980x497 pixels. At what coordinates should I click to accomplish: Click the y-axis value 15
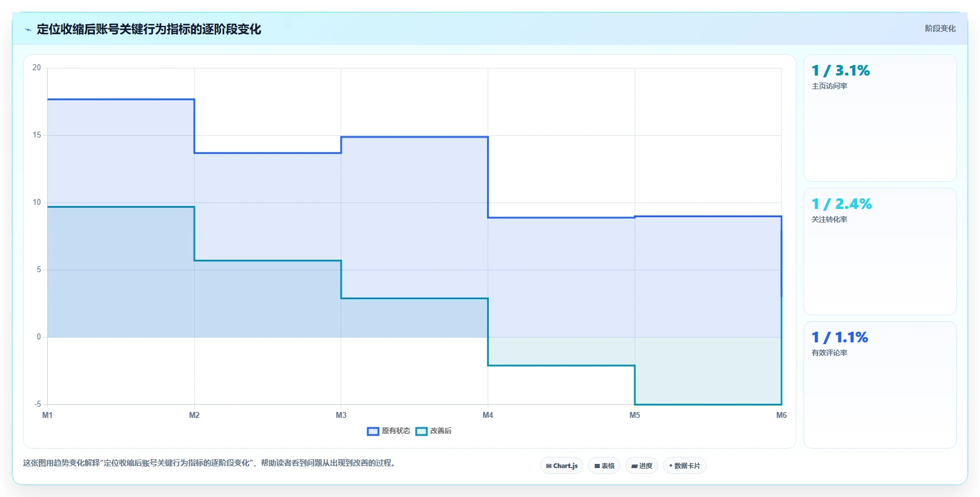tap(37, 135)
